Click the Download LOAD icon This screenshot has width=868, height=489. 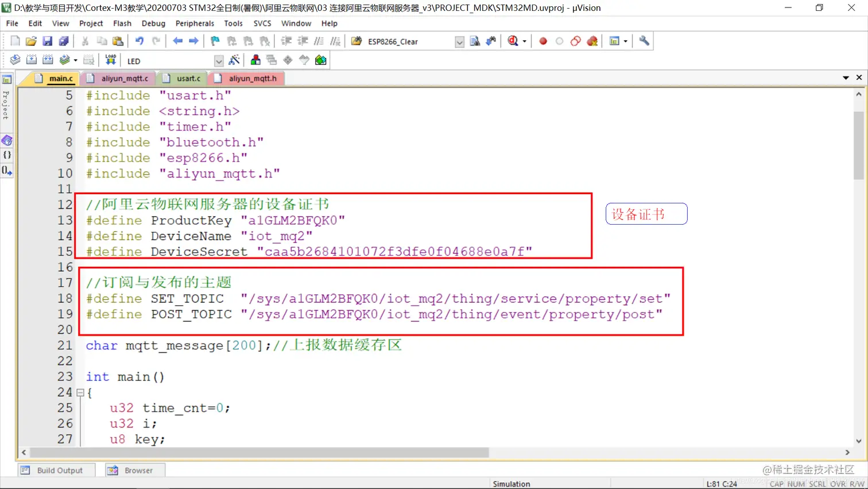click(110, 60)
